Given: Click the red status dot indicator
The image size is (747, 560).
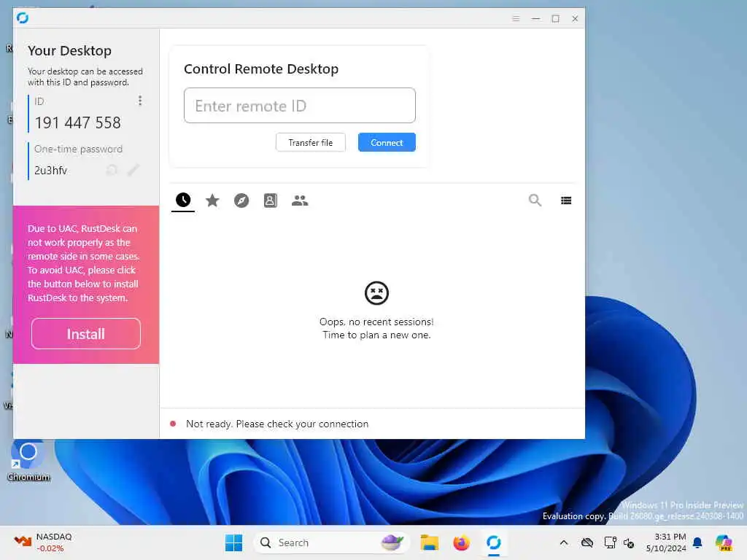Looking at the screenshot, I should coord(173,424).
